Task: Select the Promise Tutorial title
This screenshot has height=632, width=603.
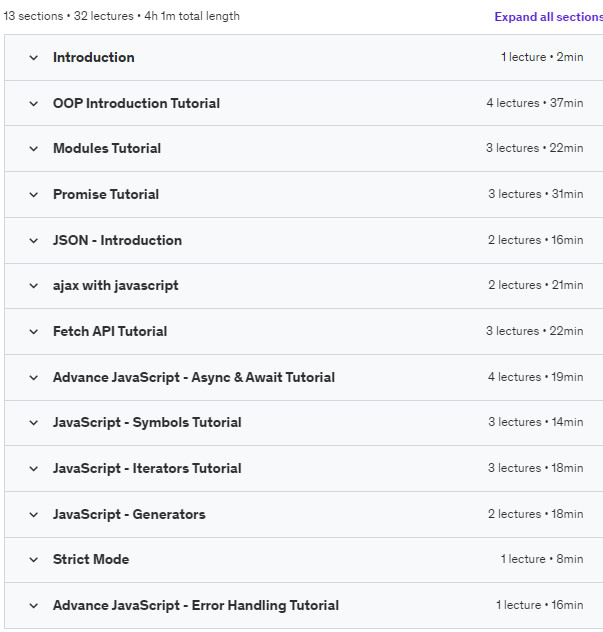Action: (106, 194)
